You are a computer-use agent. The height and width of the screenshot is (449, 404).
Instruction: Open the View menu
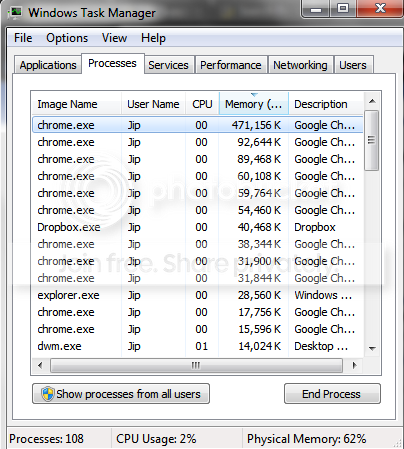[x=114, y=38]
